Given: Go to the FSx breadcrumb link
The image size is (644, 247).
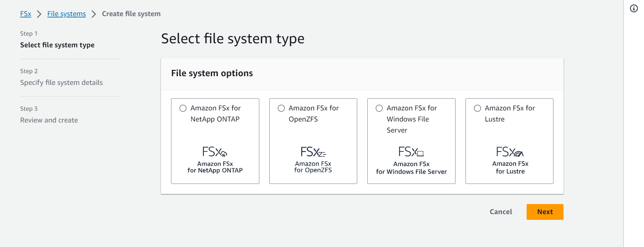Looking at the screenshot, I should pyautogui.click(x=25, y=14).
